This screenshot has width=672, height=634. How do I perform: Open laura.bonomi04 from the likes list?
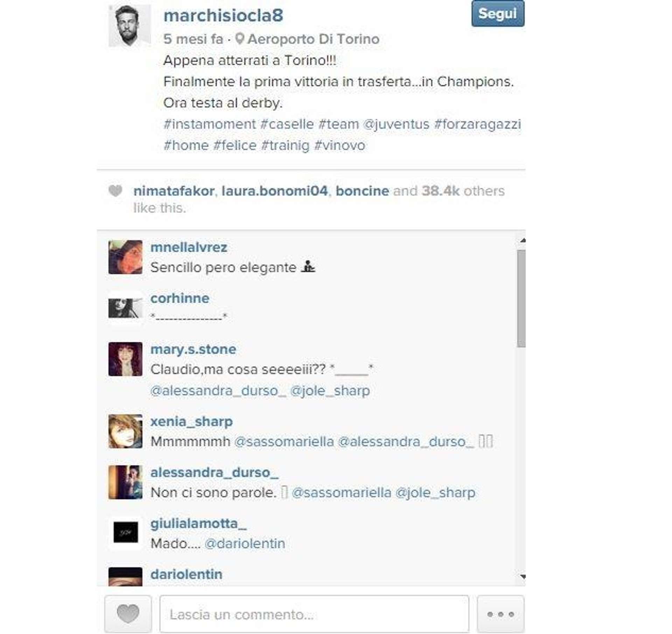[x=275, y=191]
